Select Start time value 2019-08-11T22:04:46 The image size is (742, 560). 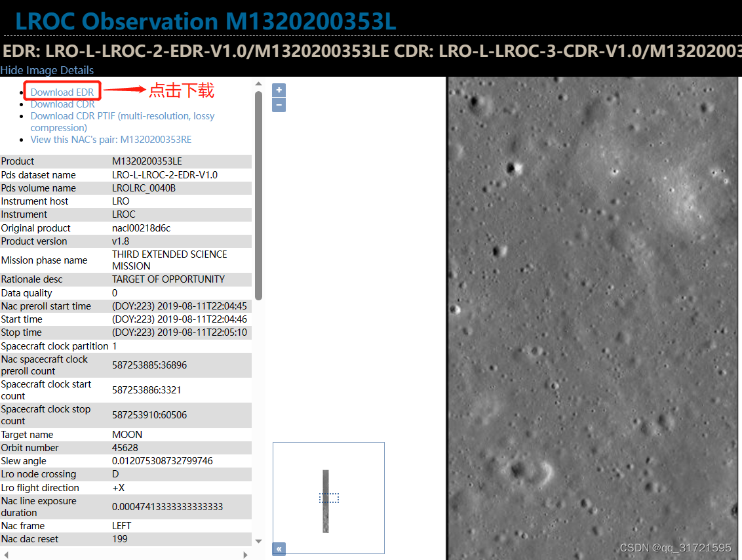[180, 319]
